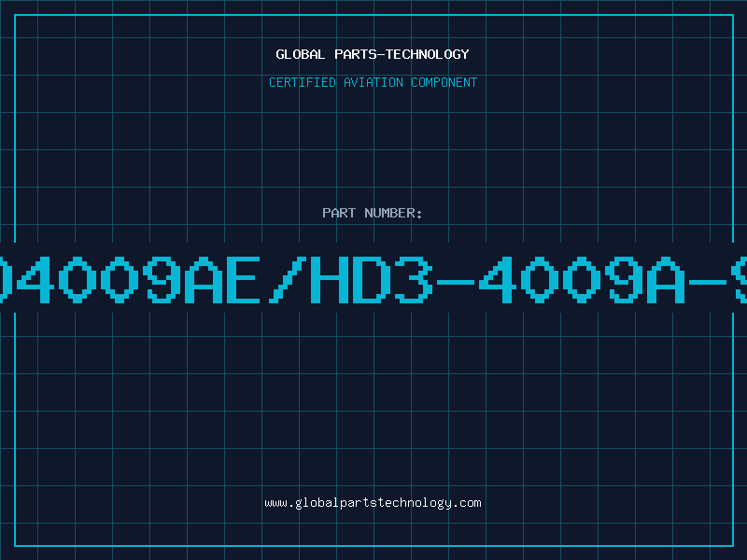Open the www.globalpartstechnology.com link

pyautogui.click(x=373, y=503)
